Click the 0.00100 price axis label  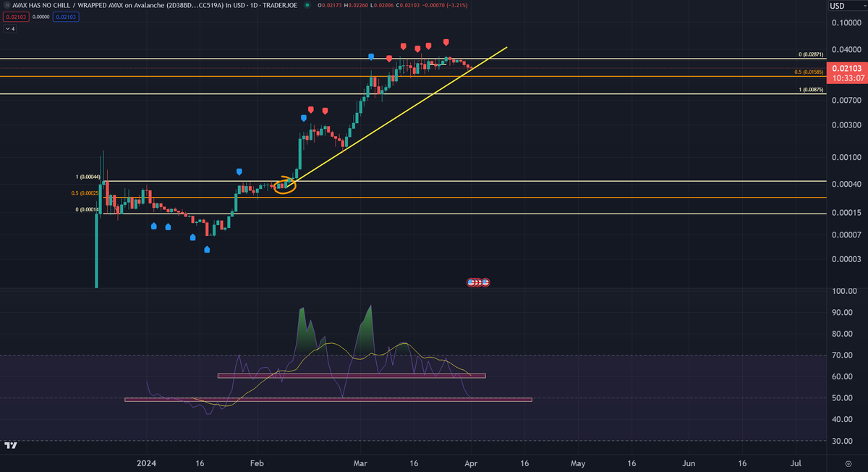pyautogui.click(x=846, y=157)
